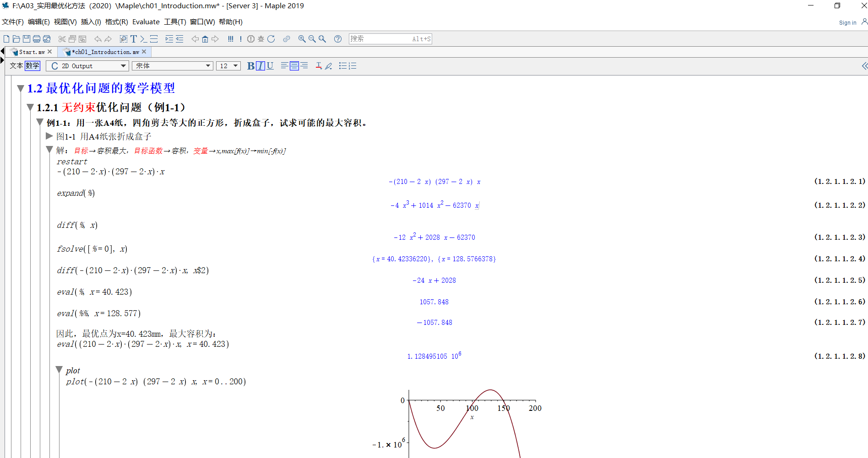Click the debugger bug icon

click(x=261, y=39)
